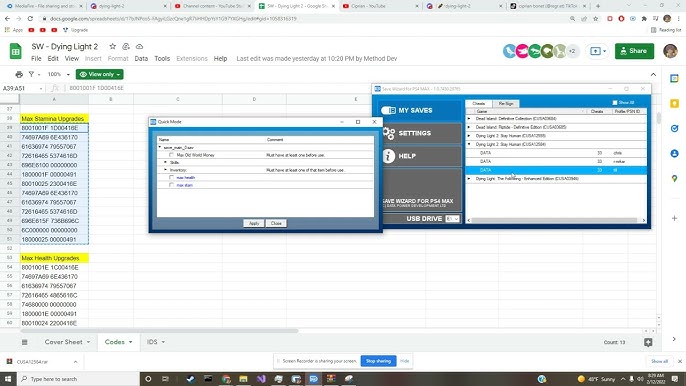Open Help info icon in Save Wizard

click(388, 156)
